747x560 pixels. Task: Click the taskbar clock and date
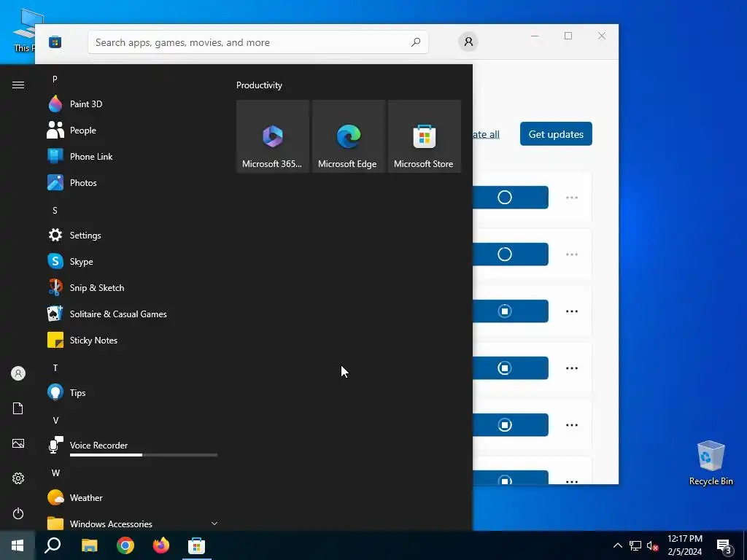[x=684, y=545]
